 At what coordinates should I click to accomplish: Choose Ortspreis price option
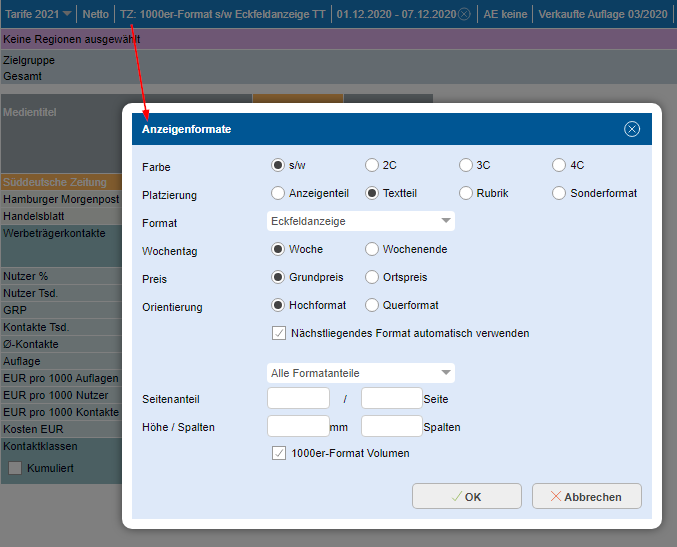[372, 277]
